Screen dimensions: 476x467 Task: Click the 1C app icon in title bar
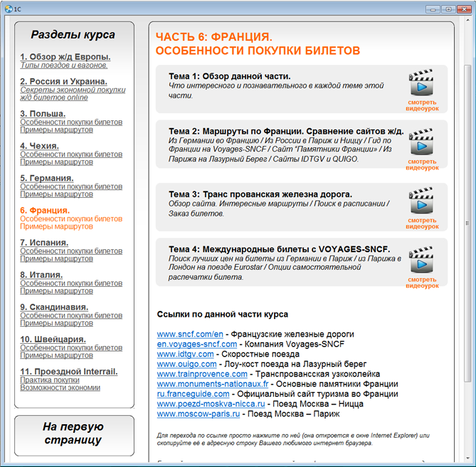click(9, 9)
